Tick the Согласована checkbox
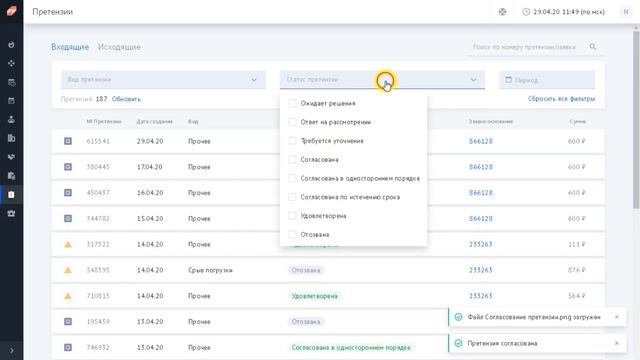Screen dimensions: 640x360 coord(292,160)
